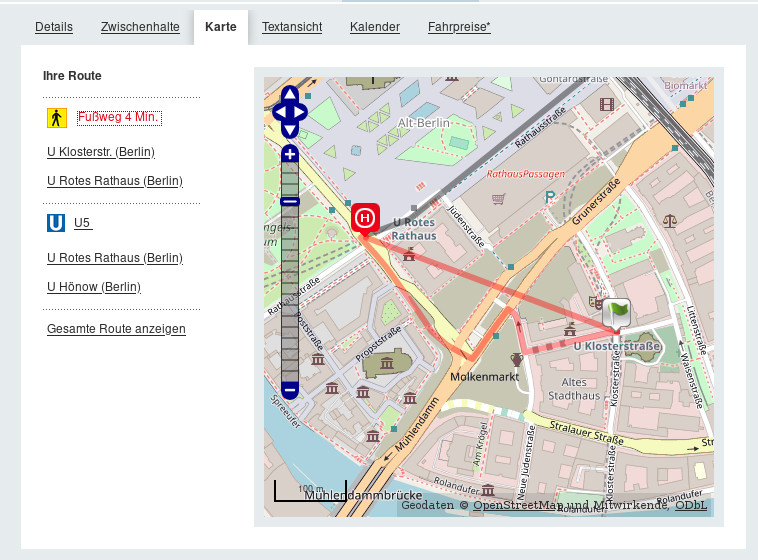Pan the map left with arrow
The width and height of the screenshot is (758, 560).
pyautogui.click(x=280, y=113)
